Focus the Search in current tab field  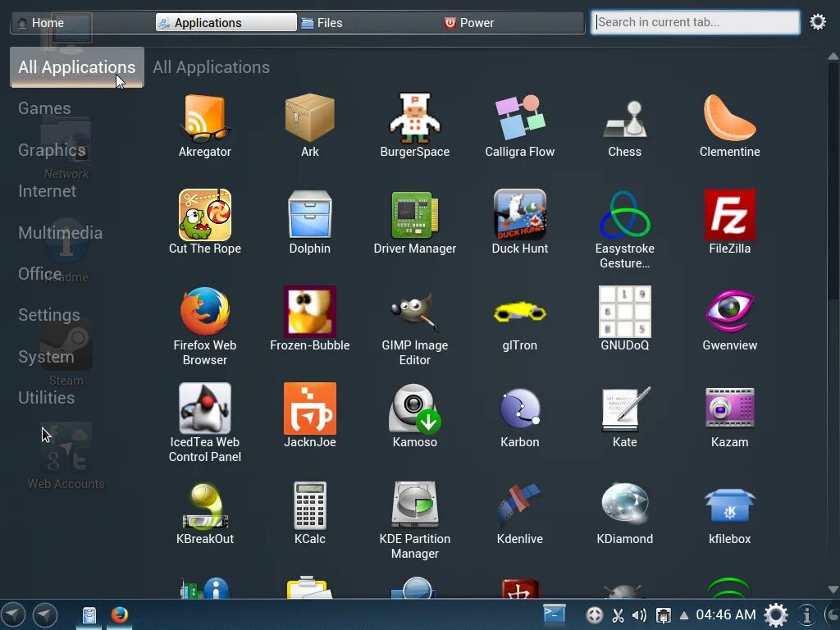(696, 22)
